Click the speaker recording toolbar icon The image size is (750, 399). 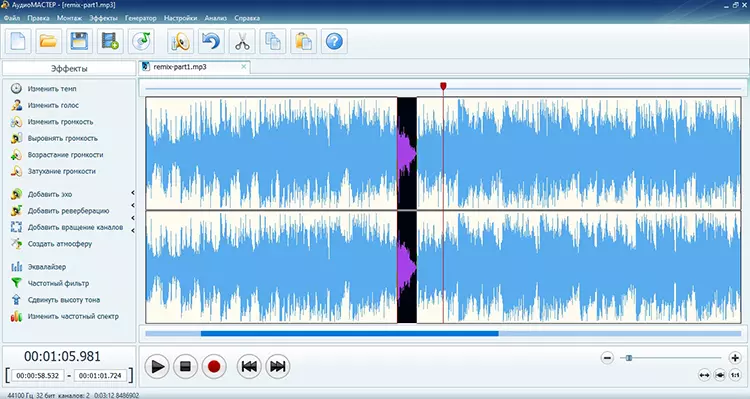tap(180, 42)
